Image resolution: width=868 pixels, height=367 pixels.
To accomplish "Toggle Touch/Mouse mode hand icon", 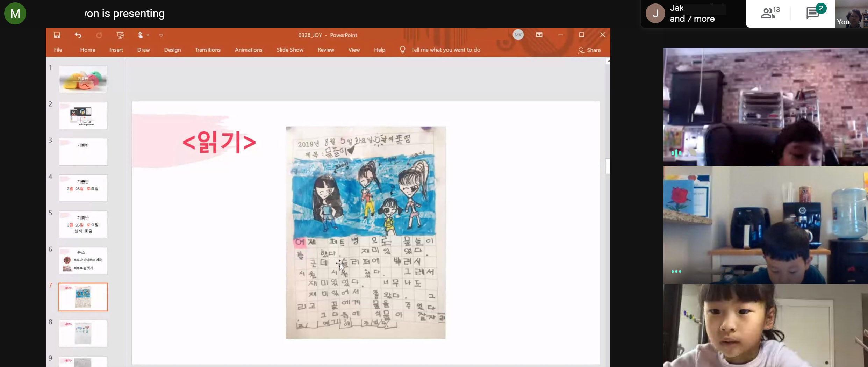I will (140, 35).
